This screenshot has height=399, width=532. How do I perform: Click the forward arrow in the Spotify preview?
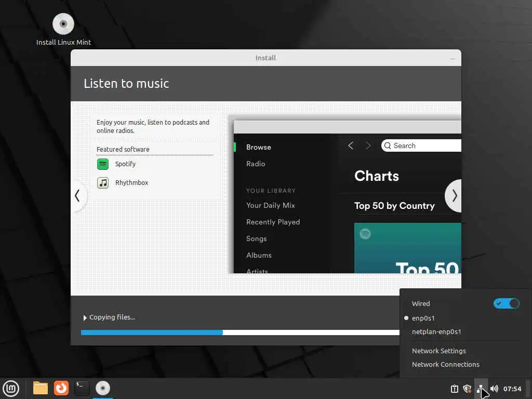pyautogui.click(x=368, y=145)
